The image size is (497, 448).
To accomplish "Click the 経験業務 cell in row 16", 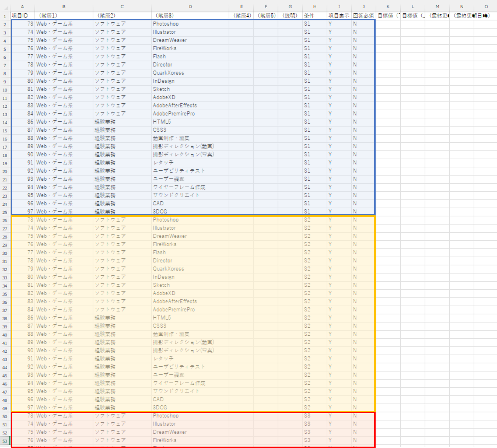I will [x=122, y=138].
